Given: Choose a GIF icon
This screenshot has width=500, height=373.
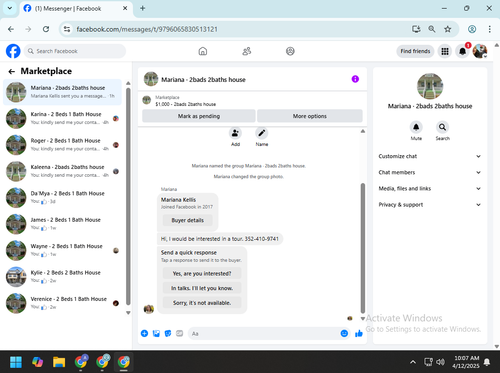Looking at the screenshot, I should click(x=180, y=333).
